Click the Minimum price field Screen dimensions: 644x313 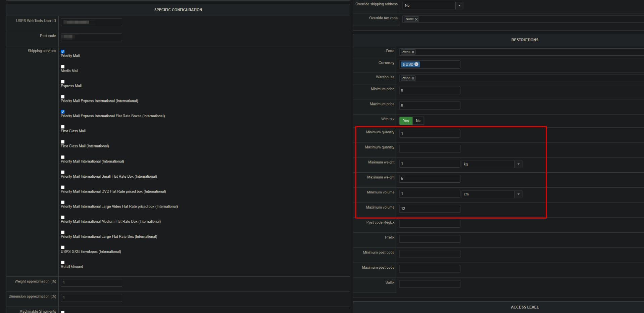coord(430,90)
